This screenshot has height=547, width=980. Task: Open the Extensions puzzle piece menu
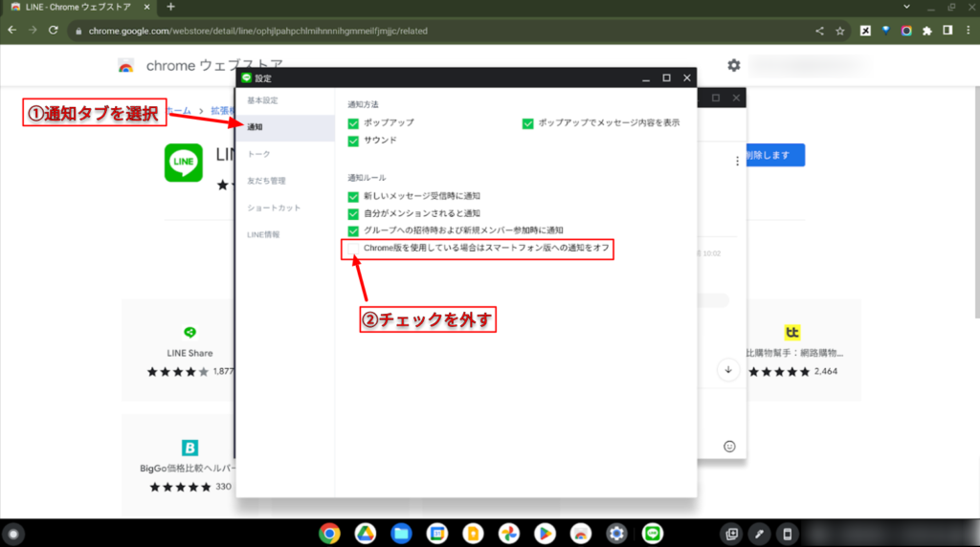point(926,31)
